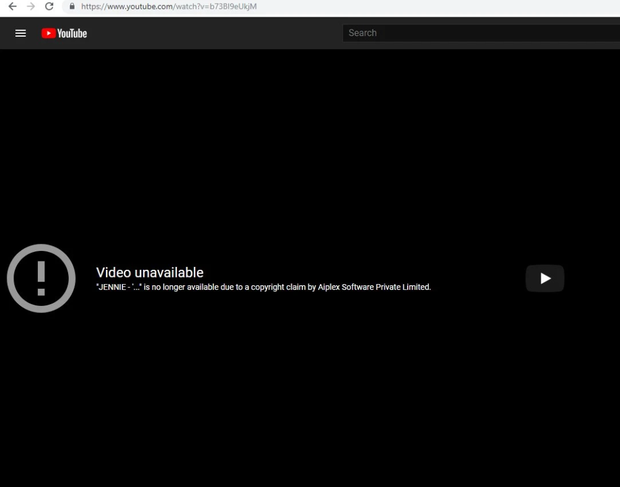
Task: Open the YouTube hamburger guide menu
Action: 21,33
